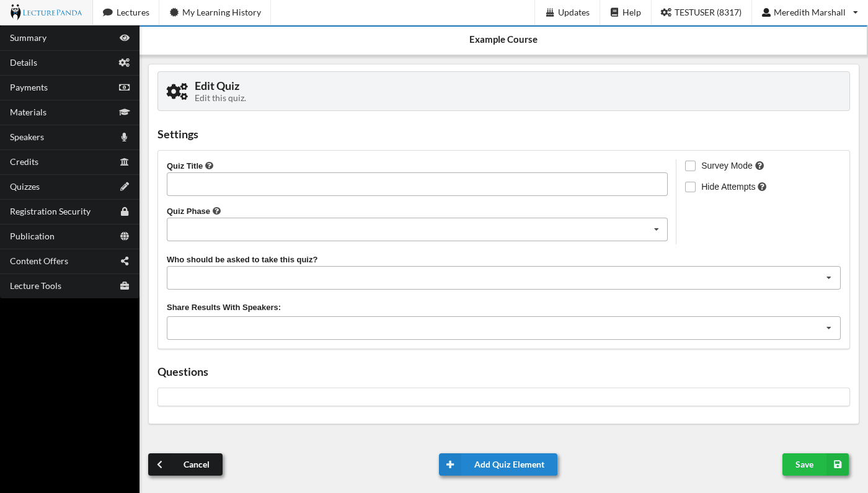Go to Quizzes in sidebar
Screen dimensions: 868x493
[69, 187]
